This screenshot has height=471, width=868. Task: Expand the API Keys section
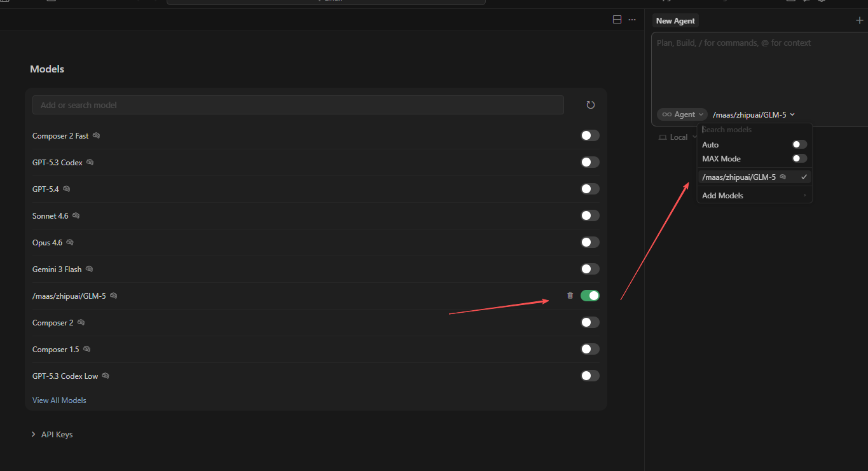click(52, 435)
